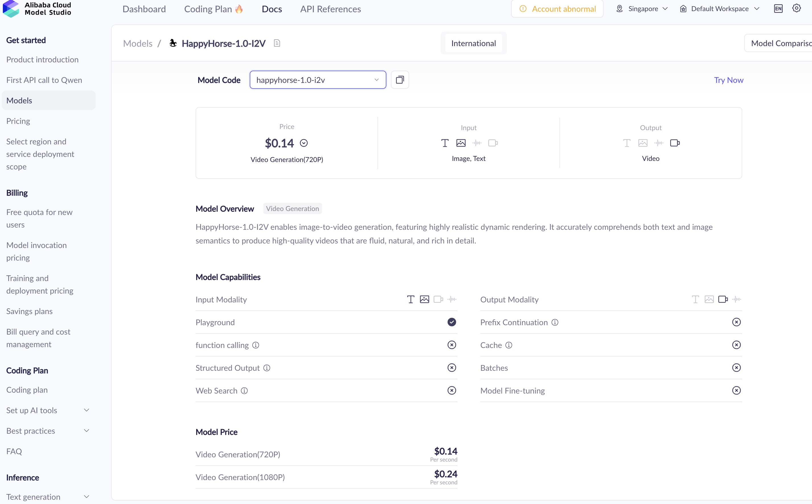Screen dimensions: 812x504
Task: Open Select region and service deployment scope
Action: (40, 154)
